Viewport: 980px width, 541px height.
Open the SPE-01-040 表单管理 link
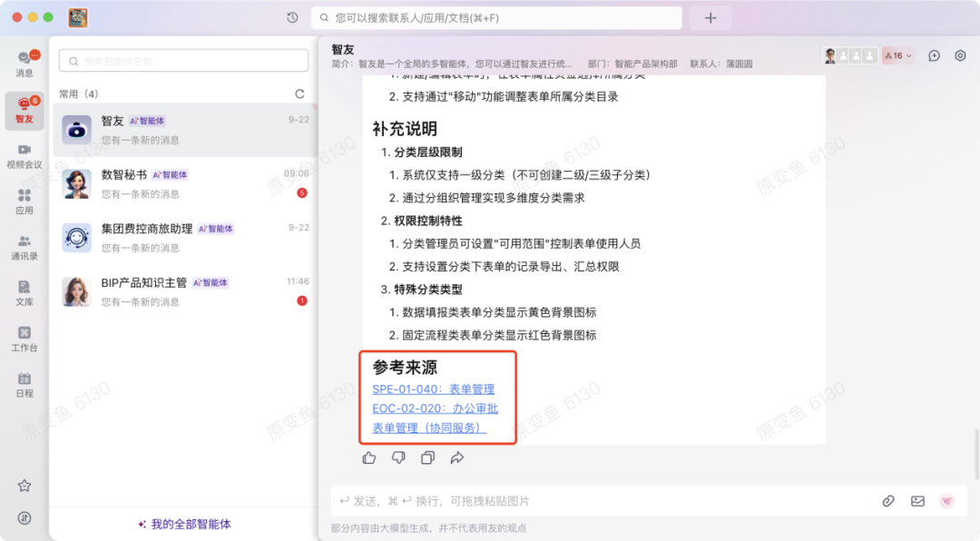point(434,389)
